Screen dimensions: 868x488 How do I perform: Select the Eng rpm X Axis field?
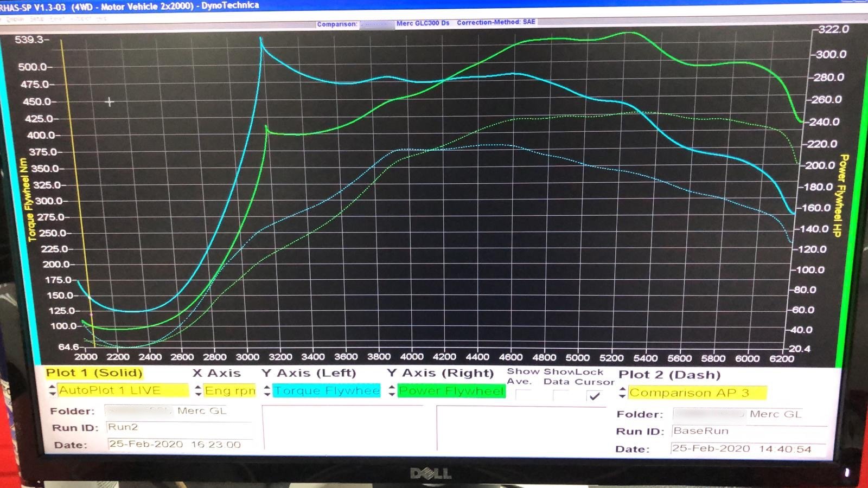pos(229,391)
